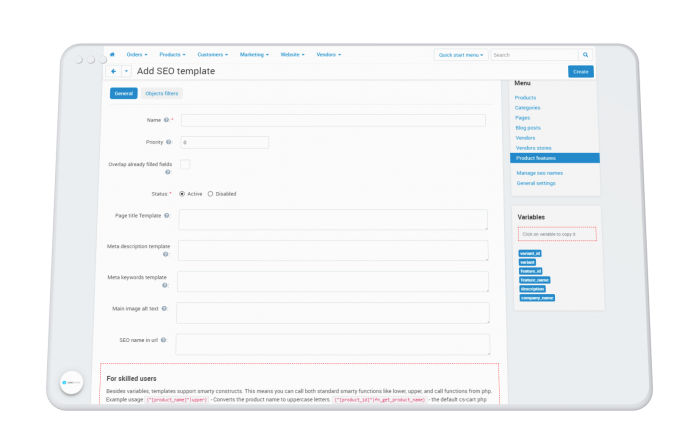Expand the Quick start menu
This screenshot has height=445, width=700.
[x=461, y=55]
